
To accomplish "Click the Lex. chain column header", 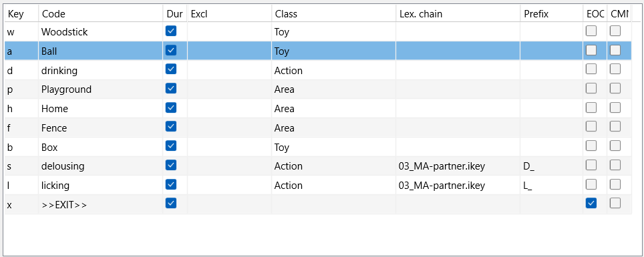I will tap(458, 14).
